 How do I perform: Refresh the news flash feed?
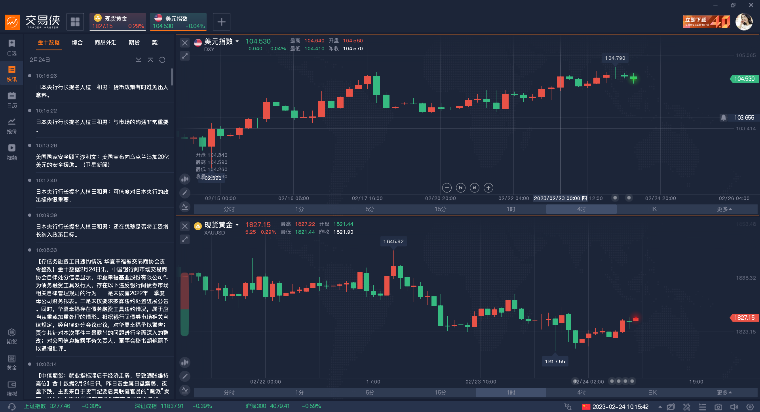(x=162, y=60)
